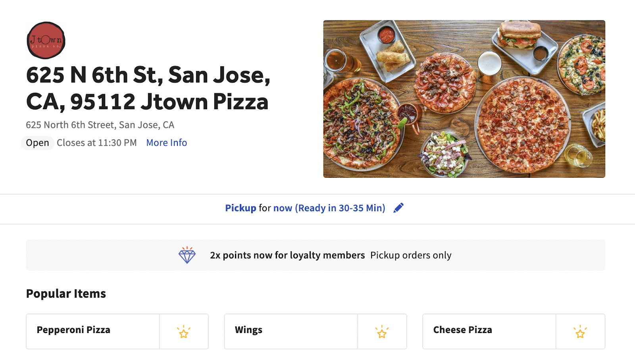Click the pizza spread photo

(x=464, y=99)
